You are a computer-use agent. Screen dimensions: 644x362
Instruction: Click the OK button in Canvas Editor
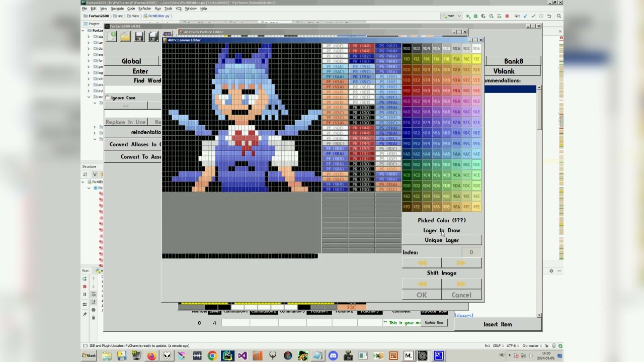click(422, 295)
